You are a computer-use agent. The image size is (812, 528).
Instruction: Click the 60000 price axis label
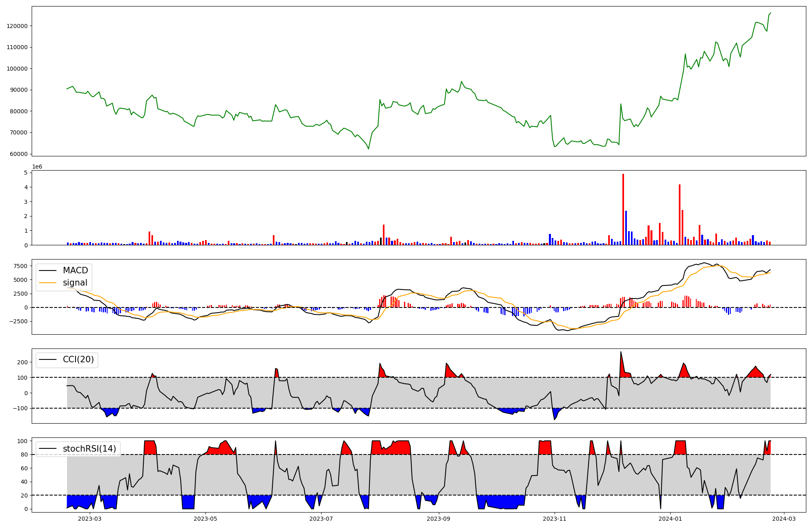[x=19, y=154]
